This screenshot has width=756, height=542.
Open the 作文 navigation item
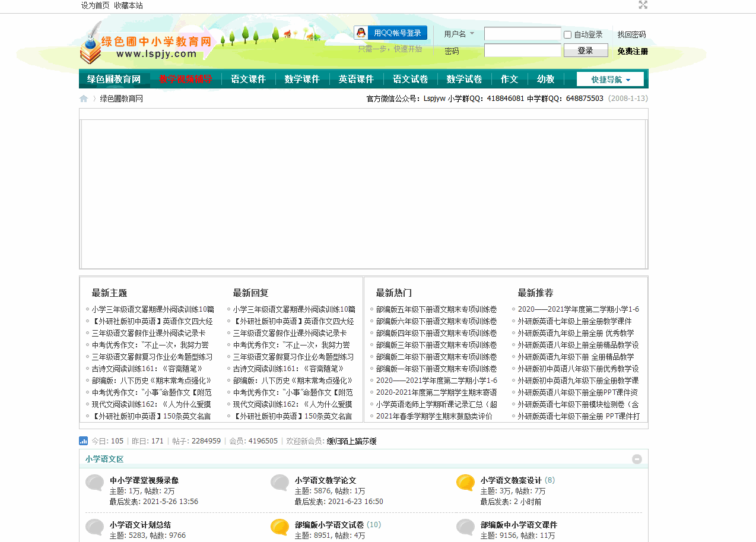509,79
